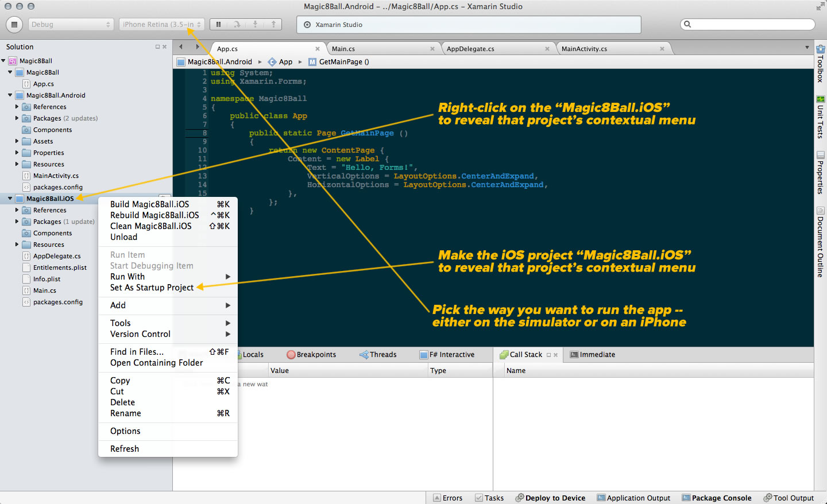Navigate back in editor history
The width and height of the screenshot is (827, 504).
181,47
